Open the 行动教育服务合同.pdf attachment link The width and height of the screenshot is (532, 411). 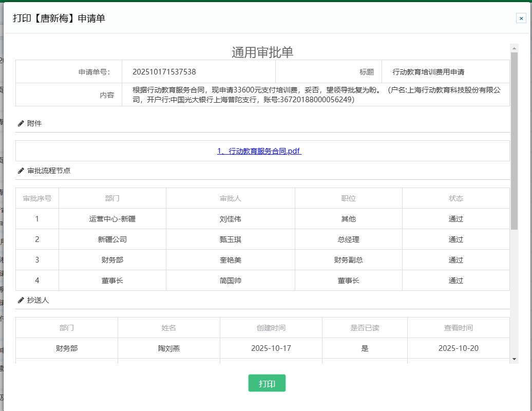point(259,151)
